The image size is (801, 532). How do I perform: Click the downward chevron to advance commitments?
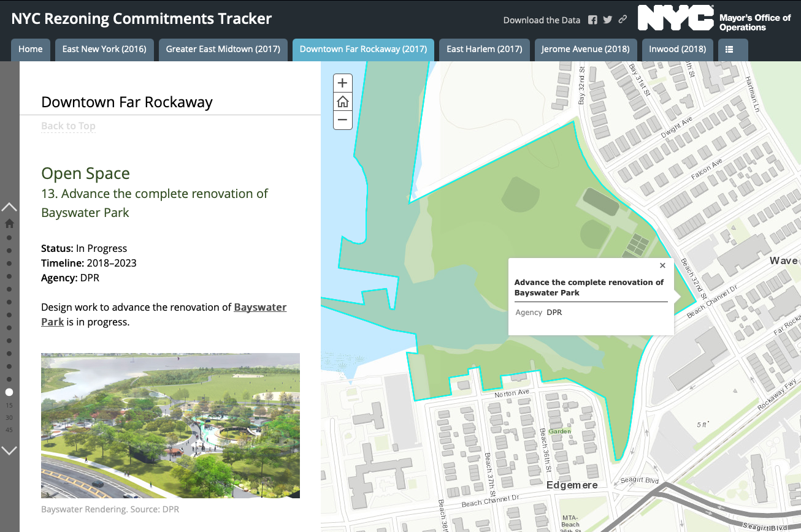[x=9, y=450]
